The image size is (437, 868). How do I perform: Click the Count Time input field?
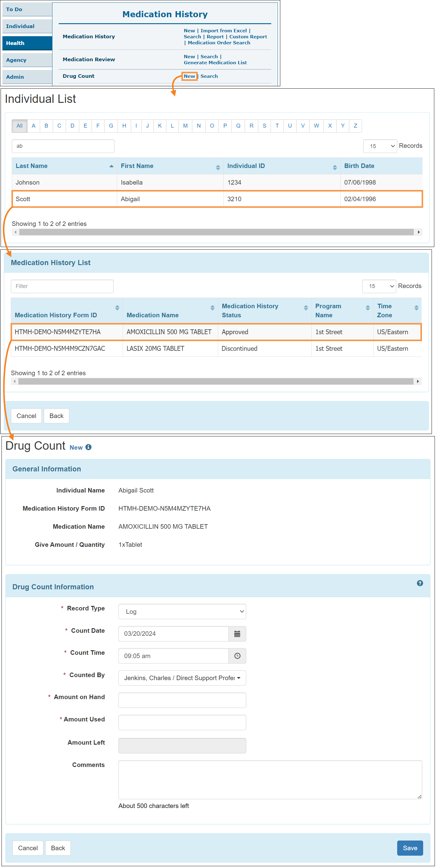pyautogui.click(x=173, y=656)
